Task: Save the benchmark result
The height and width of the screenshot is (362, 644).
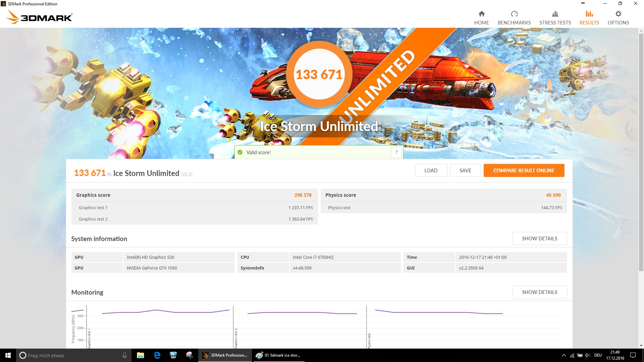Action: 465,170
